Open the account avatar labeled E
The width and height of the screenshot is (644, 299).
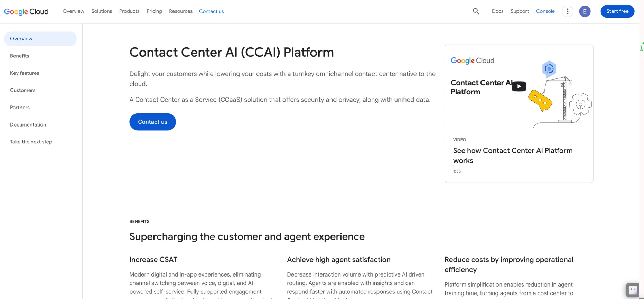click(x=585, y=11)
